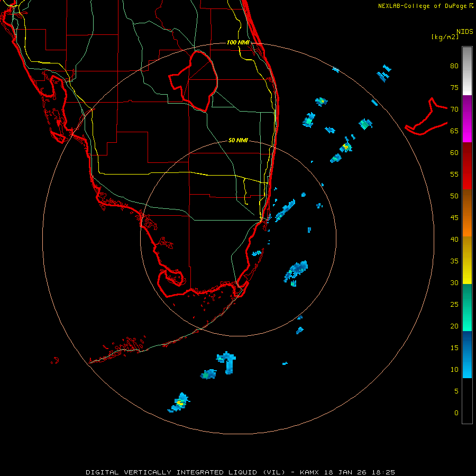This screenshot has height=476, width=476.
Task: Click the 75 scale label
Action: (454, 87)
